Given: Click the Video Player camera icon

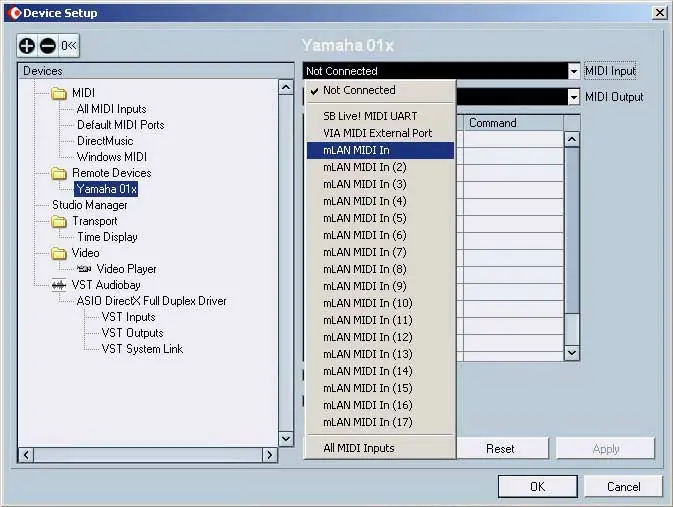Looking at the screenshot, I should tap(84, 269).
